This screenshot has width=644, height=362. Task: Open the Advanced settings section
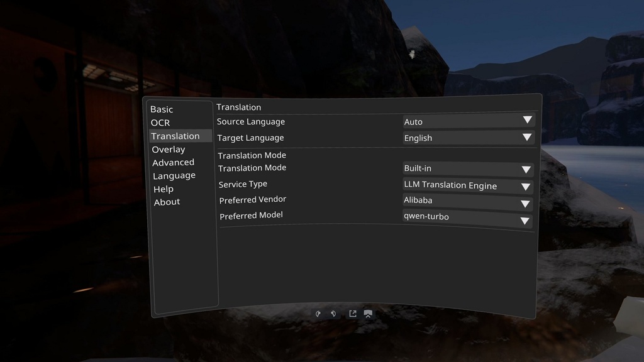(173, 162)
